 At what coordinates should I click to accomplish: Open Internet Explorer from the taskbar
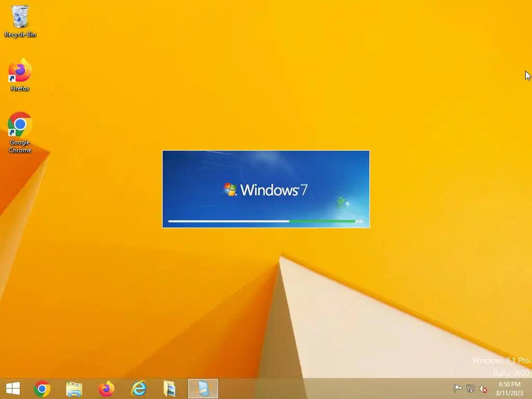[139, 389]
